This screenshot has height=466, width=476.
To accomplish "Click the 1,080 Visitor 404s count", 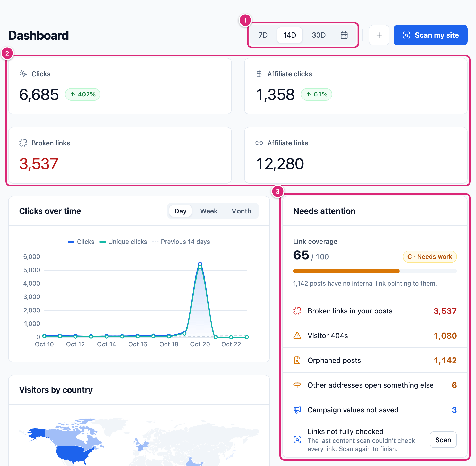I will click(445, 336).
